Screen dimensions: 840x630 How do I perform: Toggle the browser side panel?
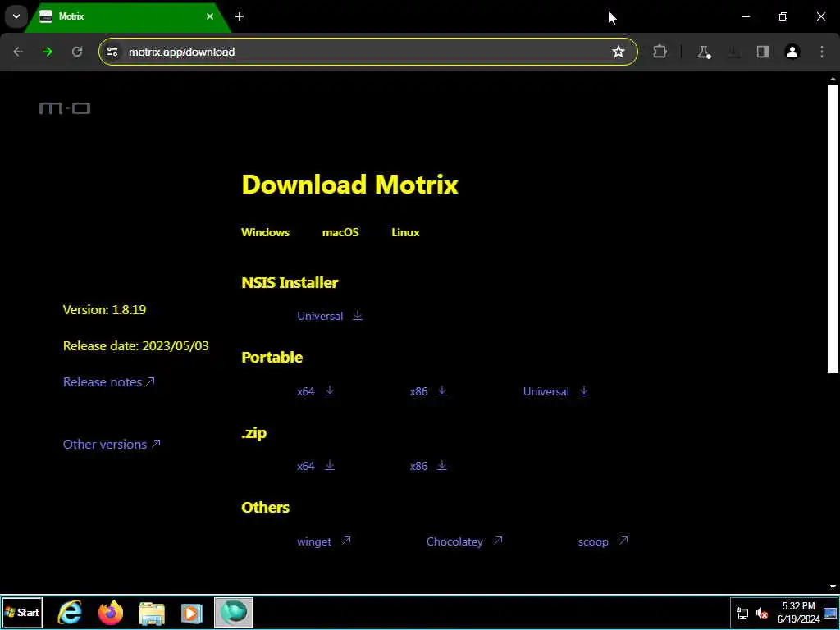click(x=762, y=52)
